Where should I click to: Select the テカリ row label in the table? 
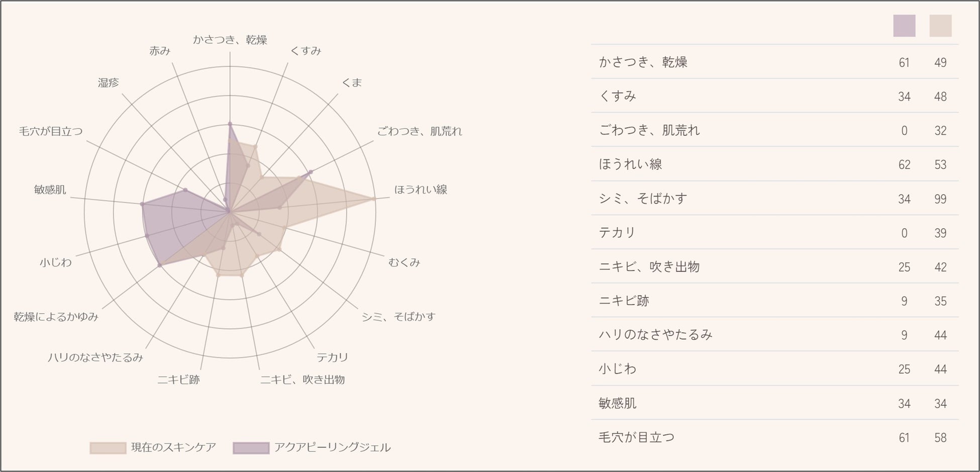617,233
